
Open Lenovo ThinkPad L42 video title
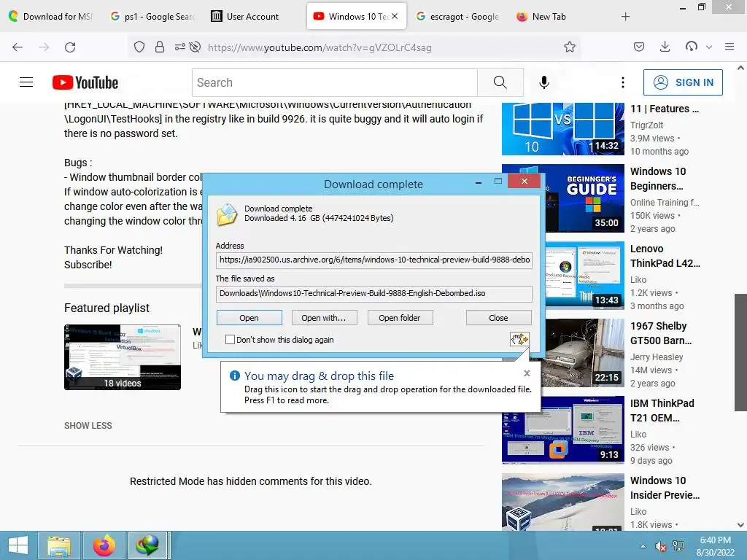[665, 256]
